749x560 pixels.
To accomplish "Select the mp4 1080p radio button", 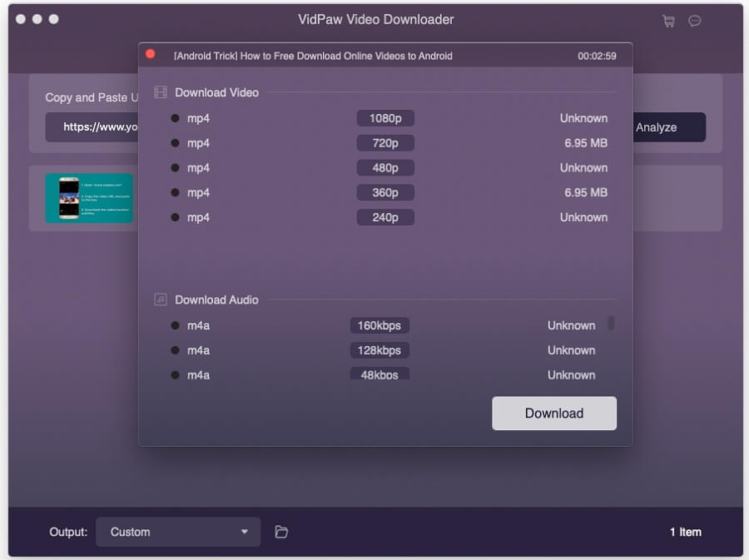I will pyautogui.click(x=176, y=118).
